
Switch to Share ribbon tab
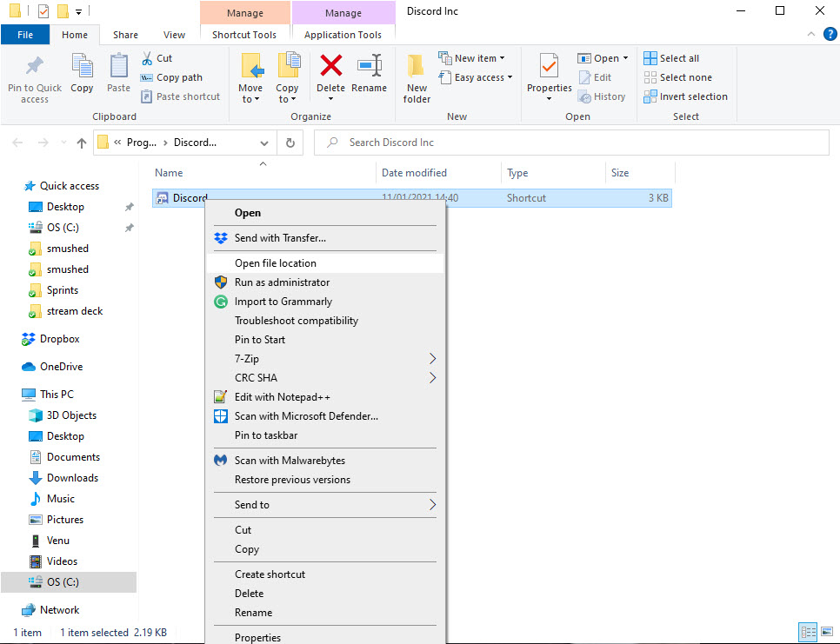point(125,35)
